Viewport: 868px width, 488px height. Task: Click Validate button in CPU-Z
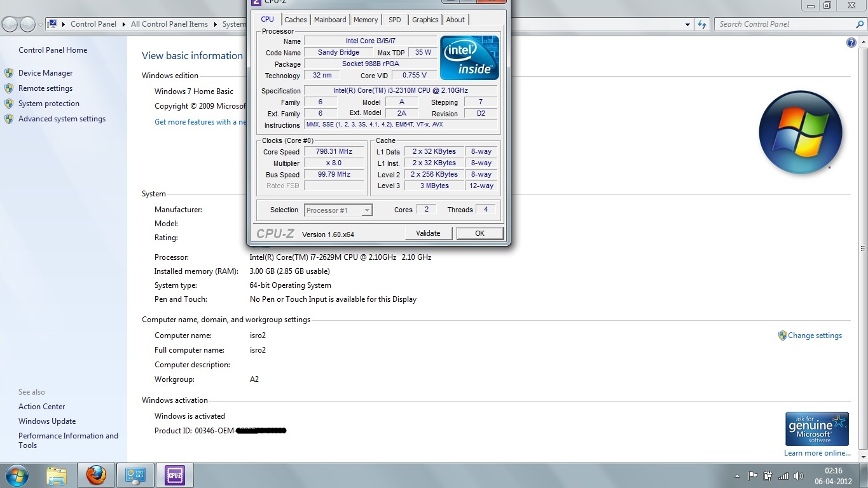click(x=428, y=233)
